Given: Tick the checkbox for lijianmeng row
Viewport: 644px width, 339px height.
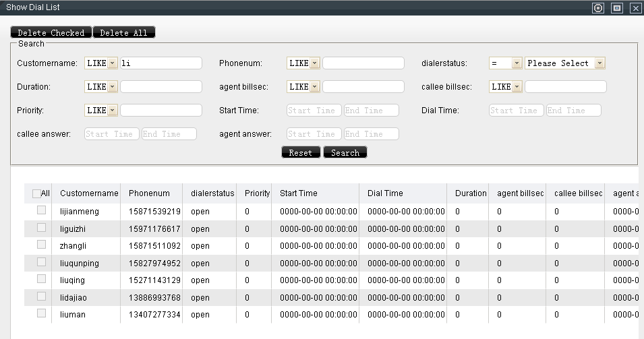Looking at the screenshot, I should tap(41, 211).
